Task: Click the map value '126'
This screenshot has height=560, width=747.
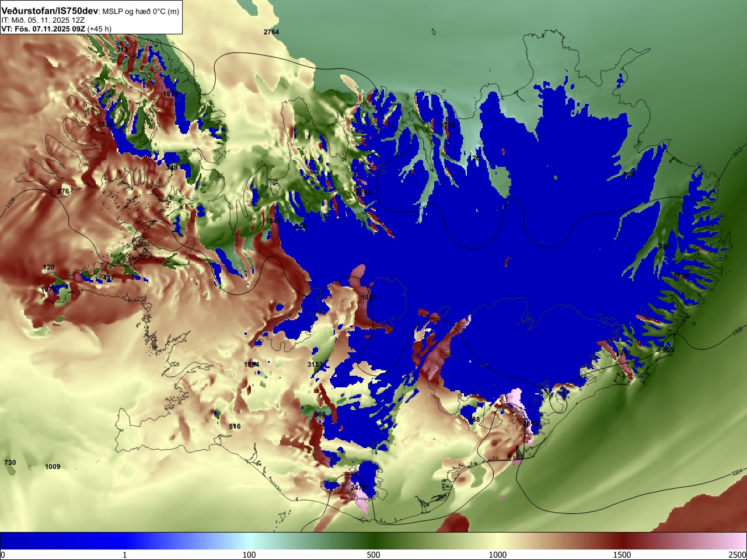Action: tap(474, 158)
